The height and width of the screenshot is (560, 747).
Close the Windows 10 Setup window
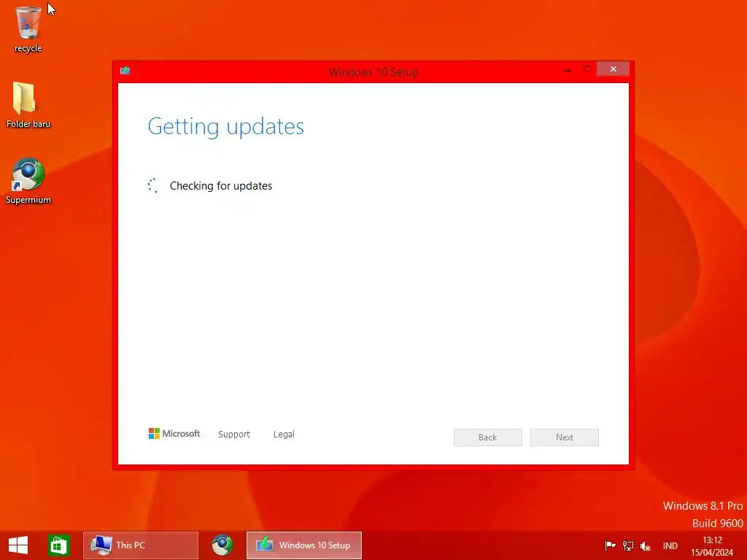(x=613, y=69)
